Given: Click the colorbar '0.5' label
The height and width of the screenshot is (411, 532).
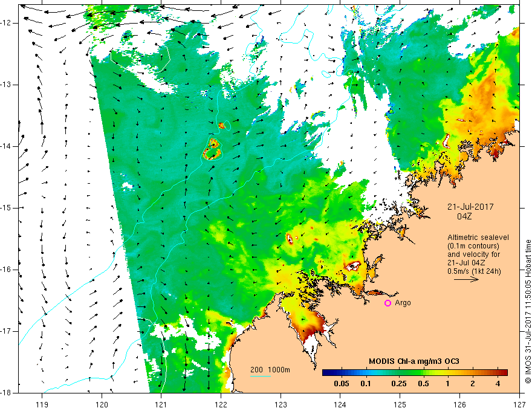Looking at the screenshot, I should [x=423, y=384].
